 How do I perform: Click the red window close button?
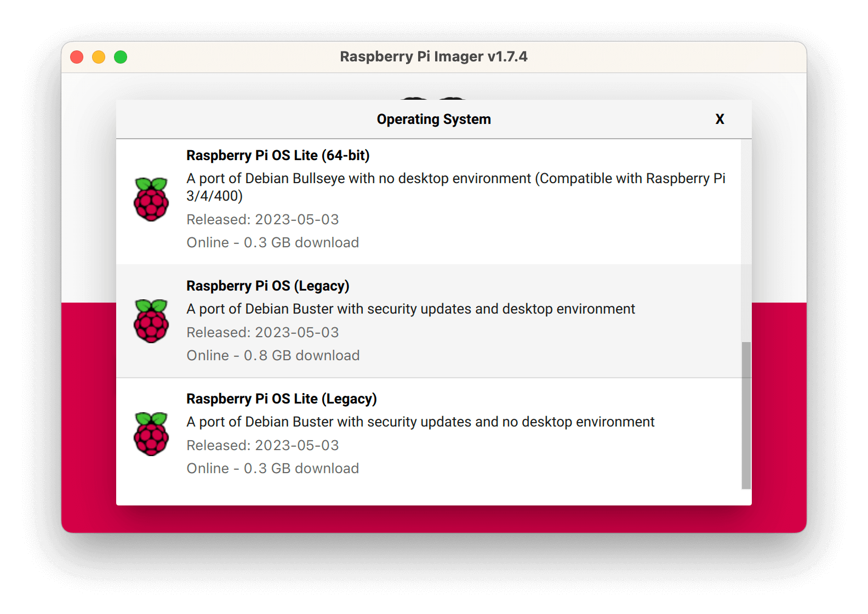[x=77, y=57]
